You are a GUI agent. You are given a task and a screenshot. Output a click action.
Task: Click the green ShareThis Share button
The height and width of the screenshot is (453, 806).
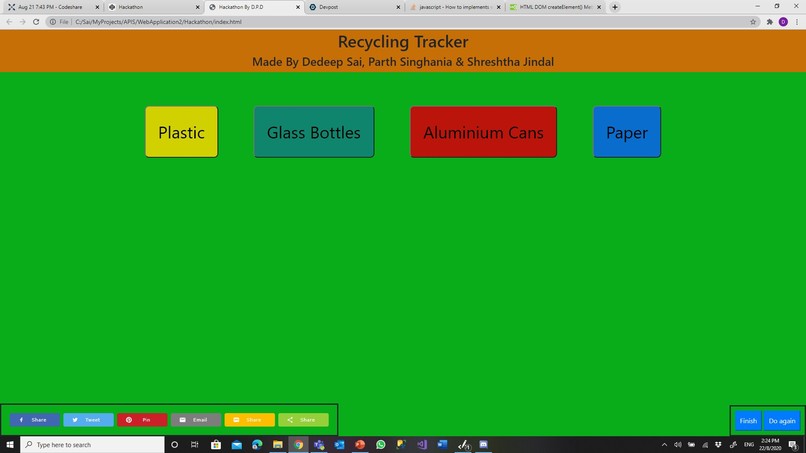coord(303,420)
